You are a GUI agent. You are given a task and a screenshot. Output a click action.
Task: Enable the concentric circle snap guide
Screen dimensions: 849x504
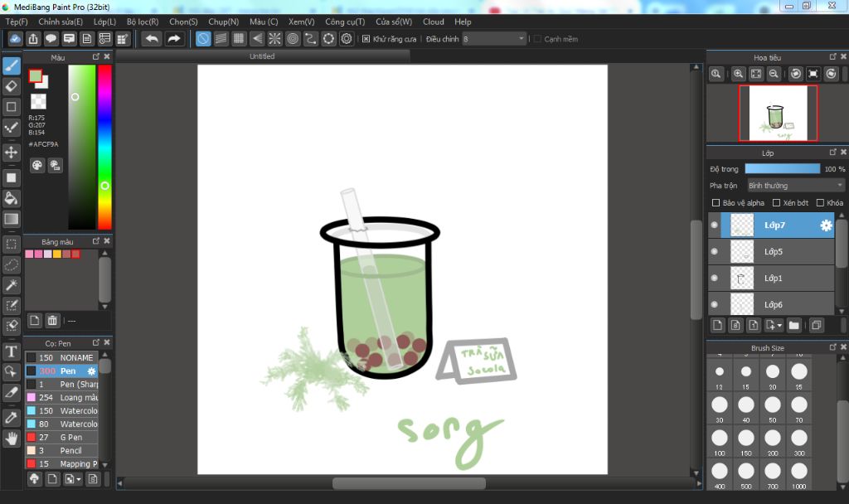click(x=293, y=39)
